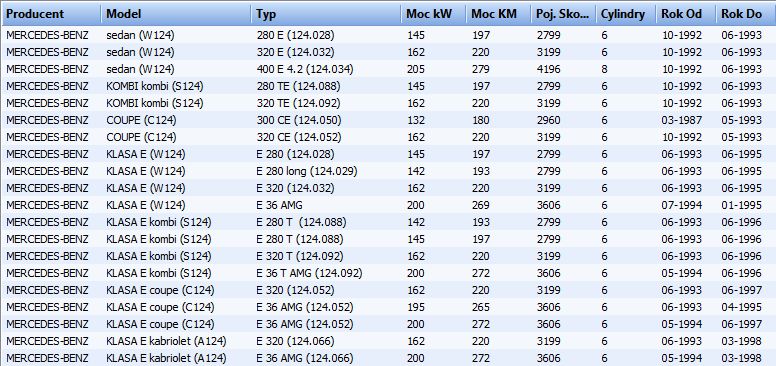Click KOMBI kombi (S124) cell for 280 TE
Image resolution: width=776 pixels, height=366 pixels.
click(155, 86)
